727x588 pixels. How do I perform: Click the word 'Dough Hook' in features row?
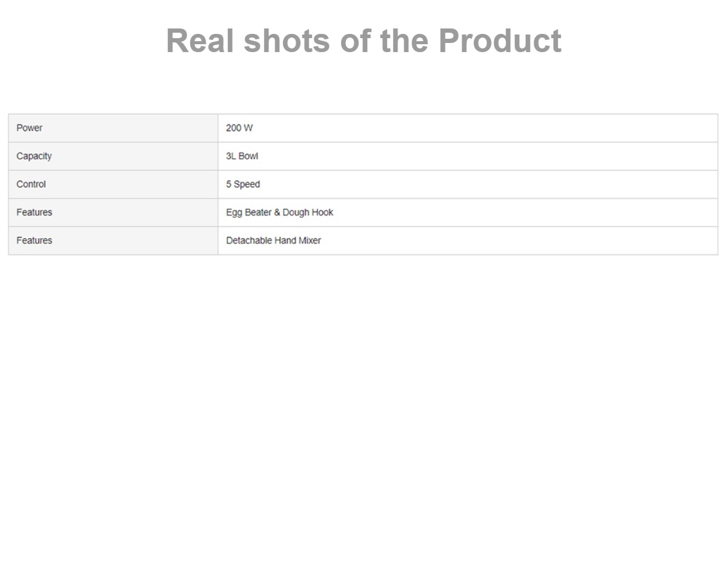click(308, 213)
